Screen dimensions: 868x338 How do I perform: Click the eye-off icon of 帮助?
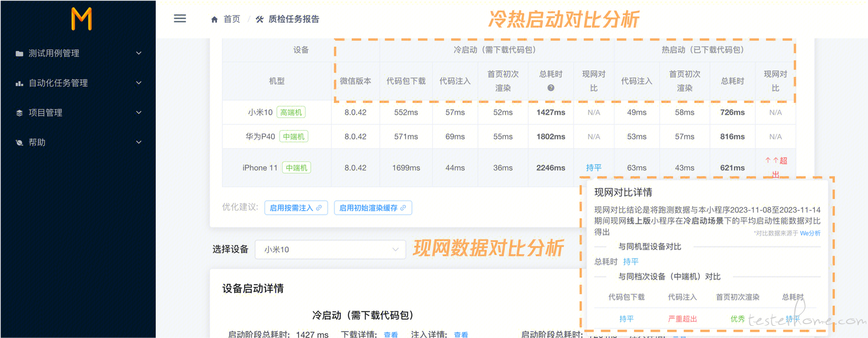(x=20, y=142)
